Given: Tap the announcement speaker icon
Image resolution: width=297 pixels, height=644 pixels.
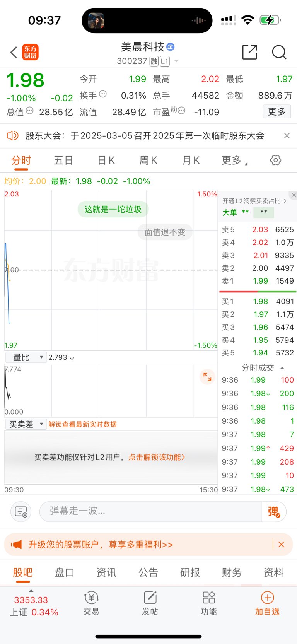Looking at the screenshot, I should pyautogui.click(x=13, y=135).
